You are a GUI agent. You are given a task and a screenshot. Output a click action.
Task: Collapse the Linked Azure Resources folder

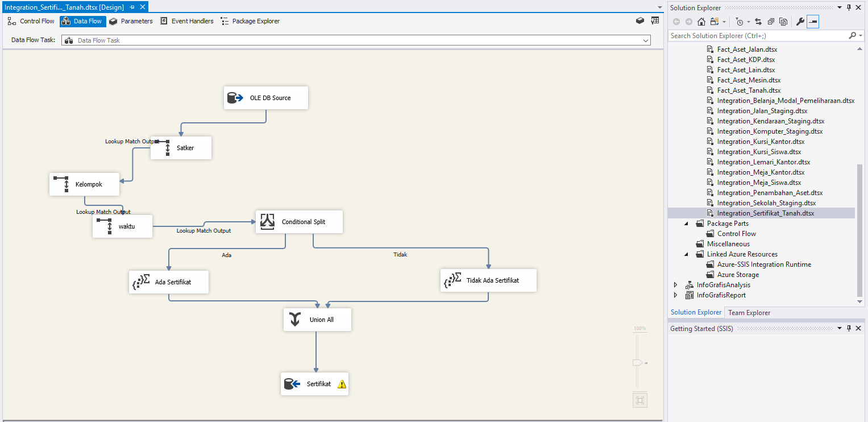click(687, 254)
